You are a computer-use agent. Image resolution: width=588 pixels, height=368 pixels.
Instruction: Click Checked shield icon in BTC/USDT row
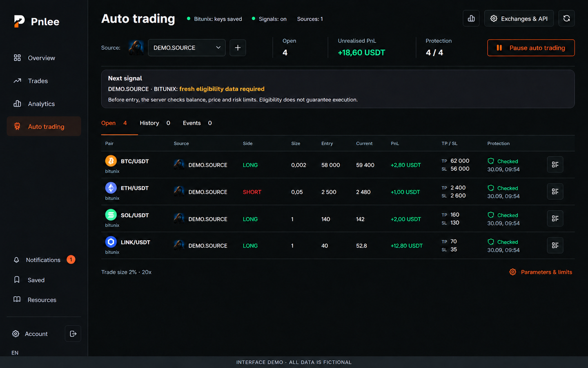point(491,161)
